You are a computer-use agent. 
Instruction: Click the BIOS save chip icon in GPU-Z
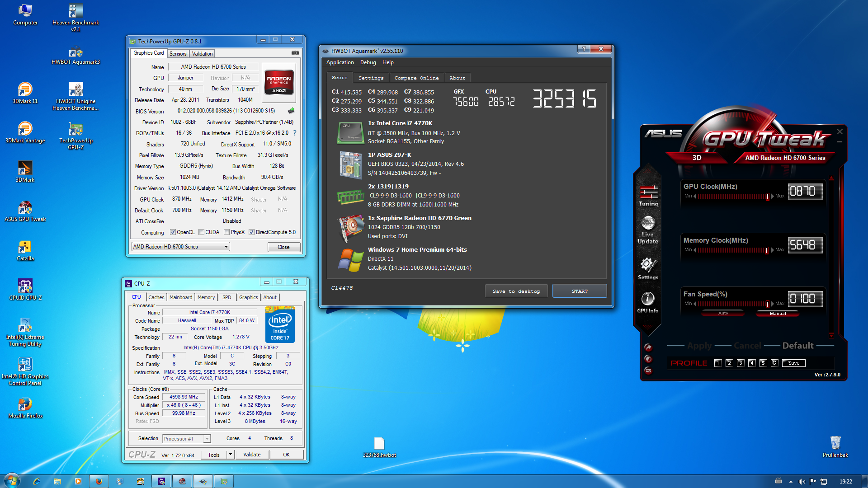[291, 111]
